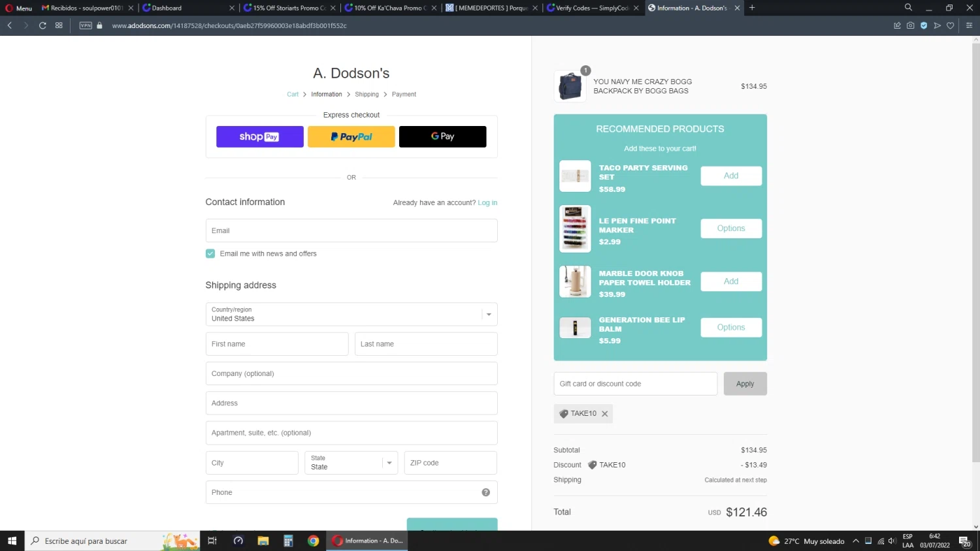Add Taco Party Serving Set to cart
The height and width of the screenshot is (551, 980).
731,176
